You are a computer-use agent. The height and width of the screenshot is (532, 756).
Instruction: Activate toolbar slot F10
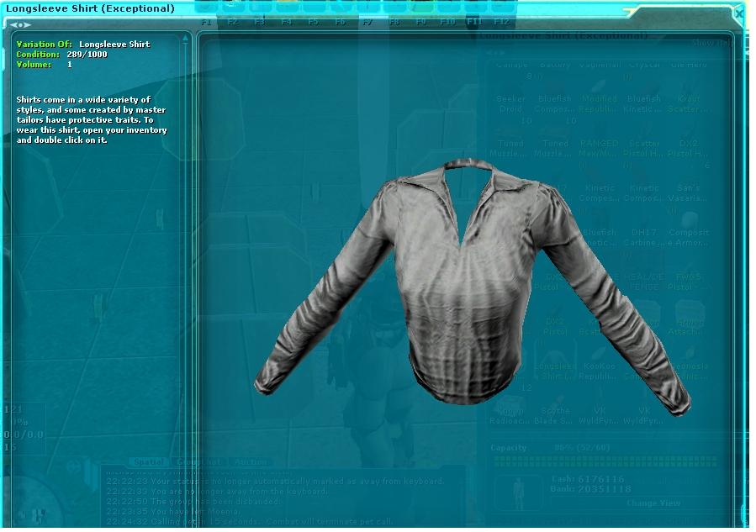447,22
